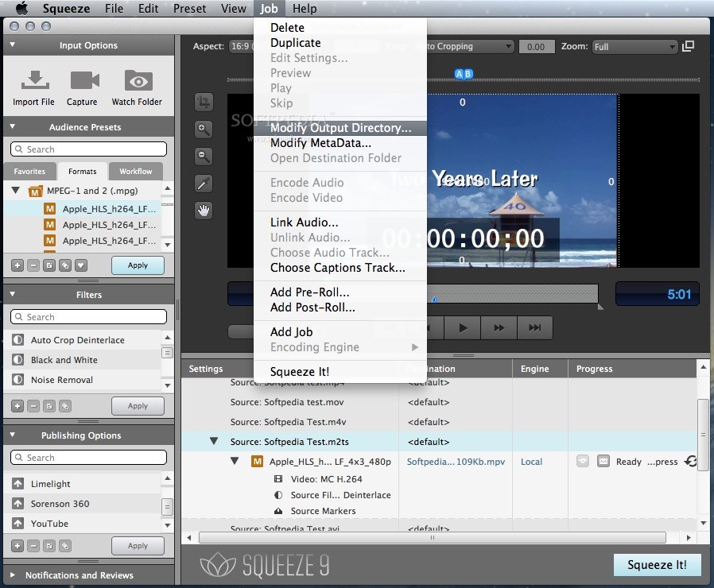Click the minus button under Filters

coord(33,406)
